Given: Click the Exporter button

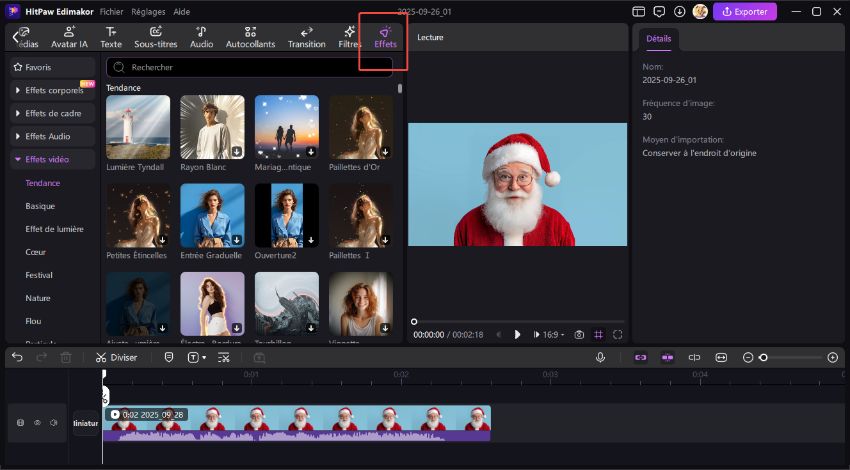Looking at the screenshot, I should tap(745, 11).
